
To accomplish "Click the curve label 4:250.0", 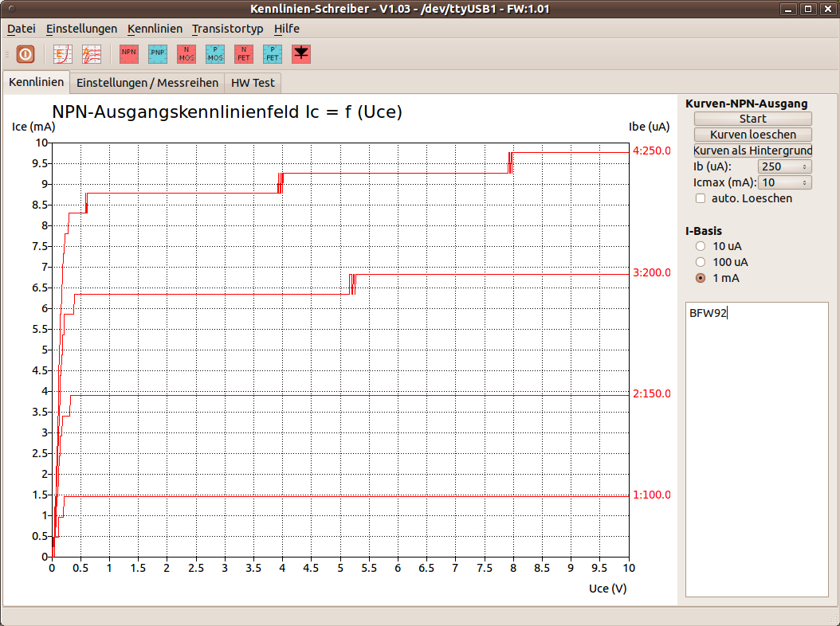I will coord(652,151).
